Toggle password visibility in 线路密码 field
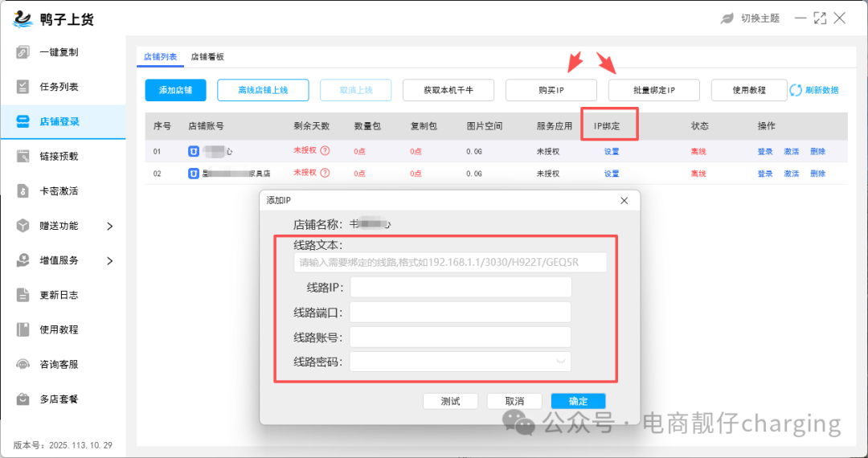This screenshot has height=458, width=868. coord(560,362)
